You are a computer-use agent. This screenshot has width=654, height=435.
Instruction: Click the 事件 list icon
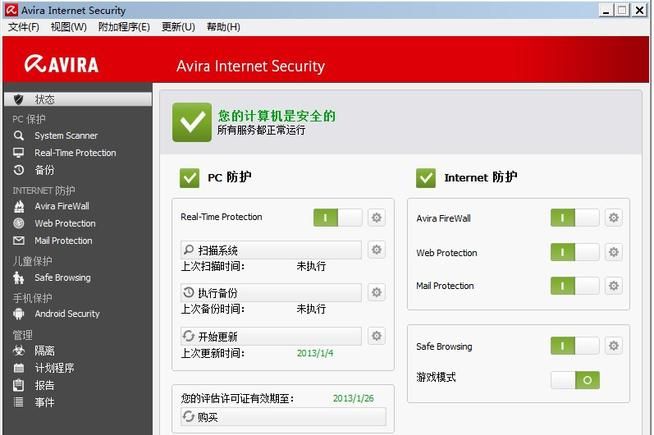[x=18, y=402]
